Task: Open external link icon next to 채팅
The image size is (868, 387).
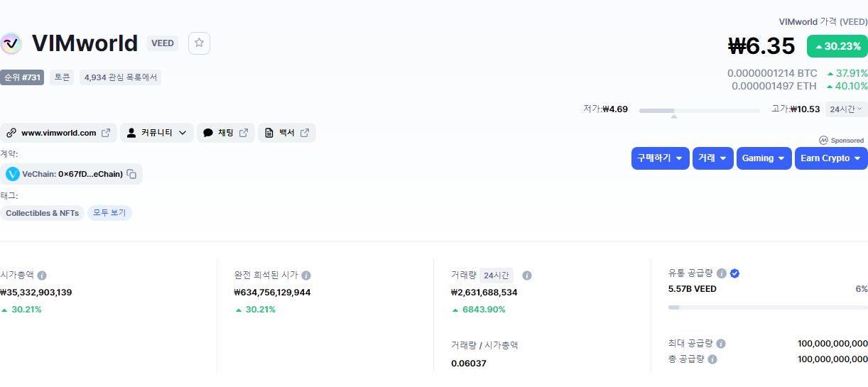Action: [244, 133]
